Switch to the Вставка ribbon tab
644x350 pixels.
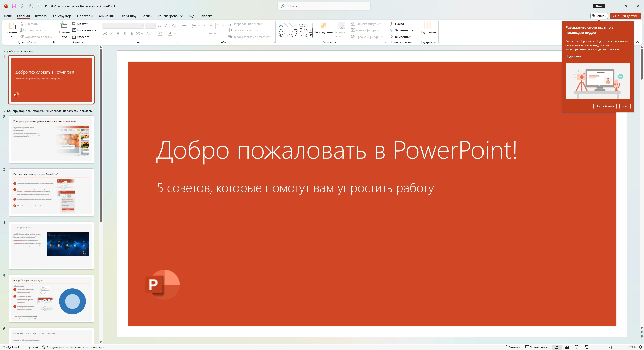[x=41, y=16]
